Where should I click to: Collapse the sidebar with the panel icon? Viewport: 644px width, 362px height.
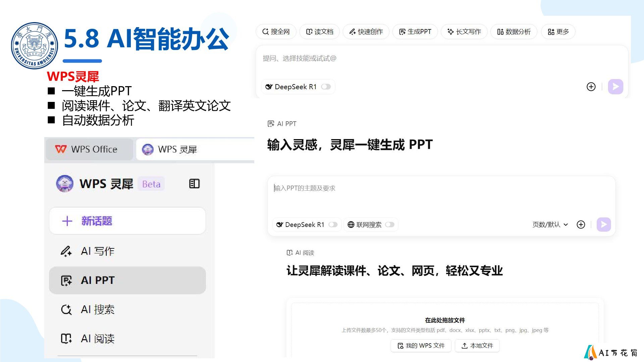tap(194, 184)
